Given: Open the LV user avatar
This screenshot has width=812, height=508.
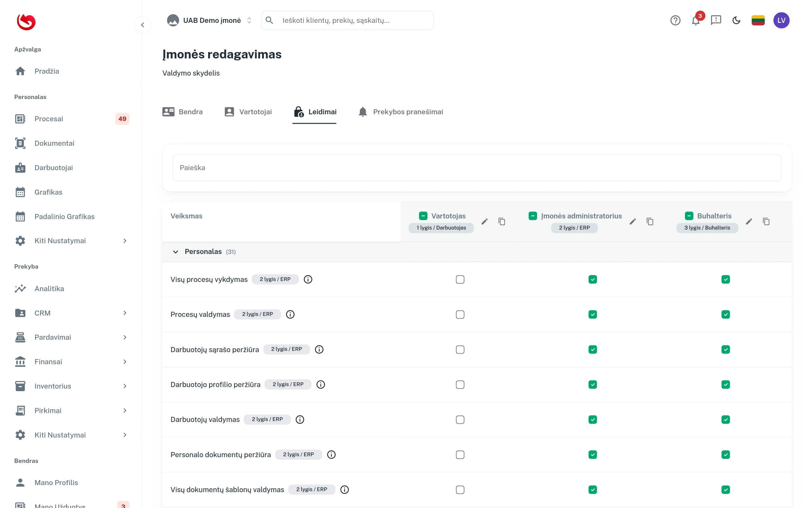Looking at the screenshot, I should coord(781,20).
